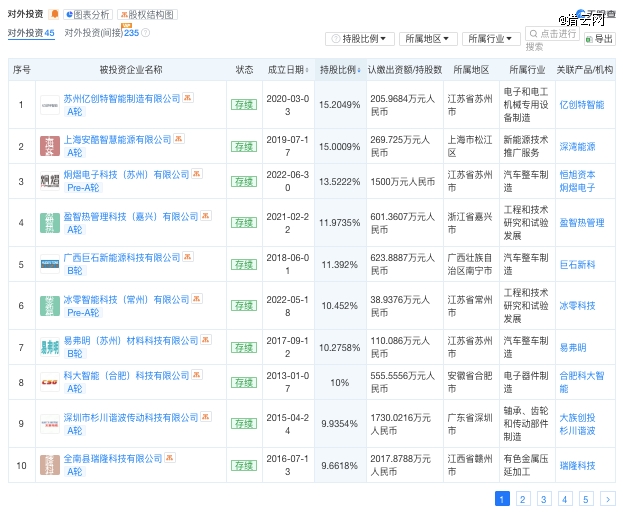Expand the 所属行业 filter dropdown
623x528 pixels.
(x=491, y=39)
